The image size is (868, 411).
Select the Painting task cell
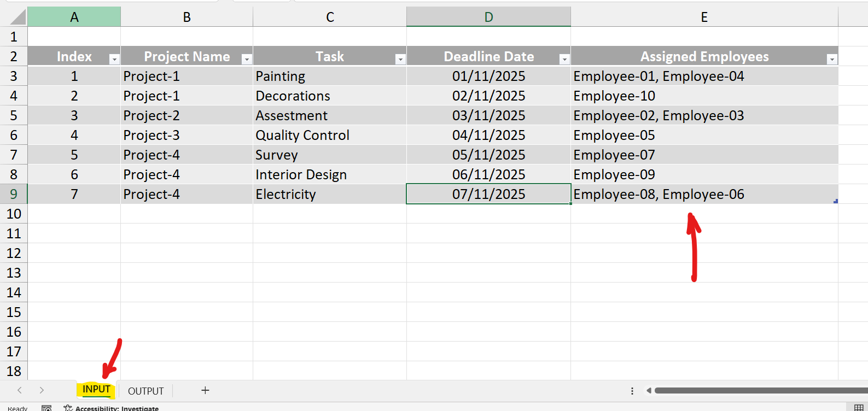pos(330,76)
